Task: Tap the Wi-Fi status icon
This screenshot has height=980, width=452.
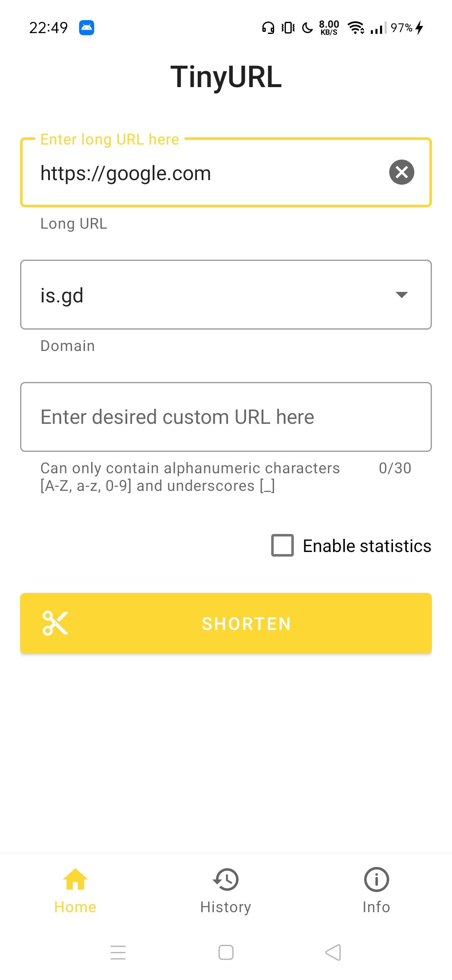Action: tap(356, 28)
